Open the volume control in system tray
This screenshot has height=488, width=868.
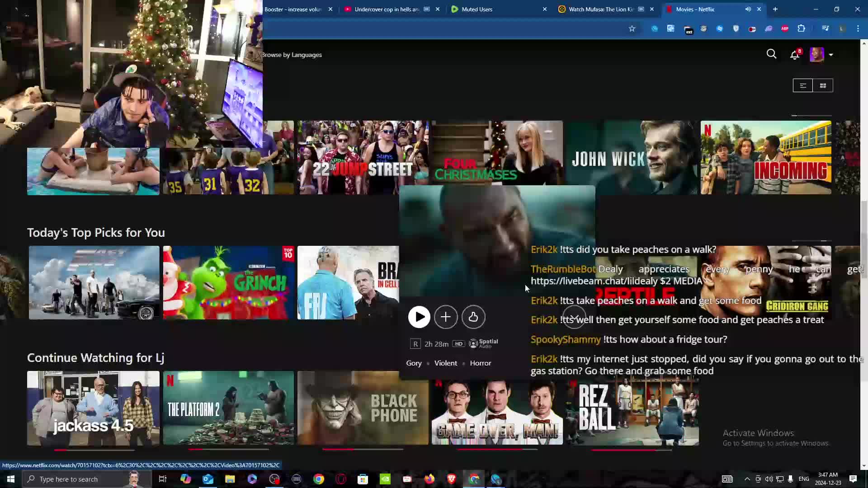coord(769,479)
